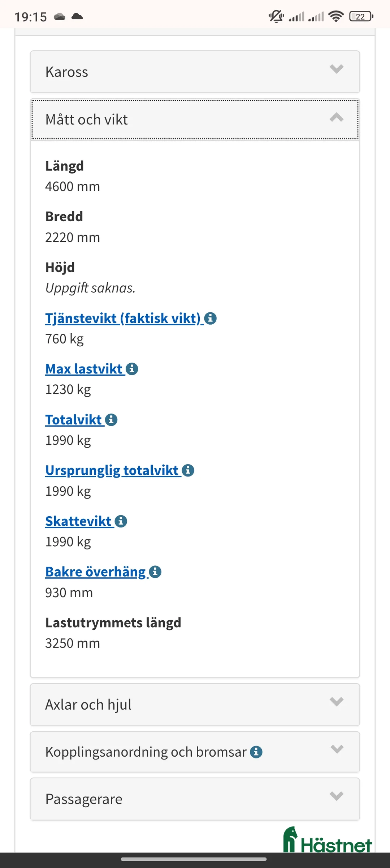
Task: Follow the Tjänstevikt (faktisk vikt) link
Action: [123, 318]
